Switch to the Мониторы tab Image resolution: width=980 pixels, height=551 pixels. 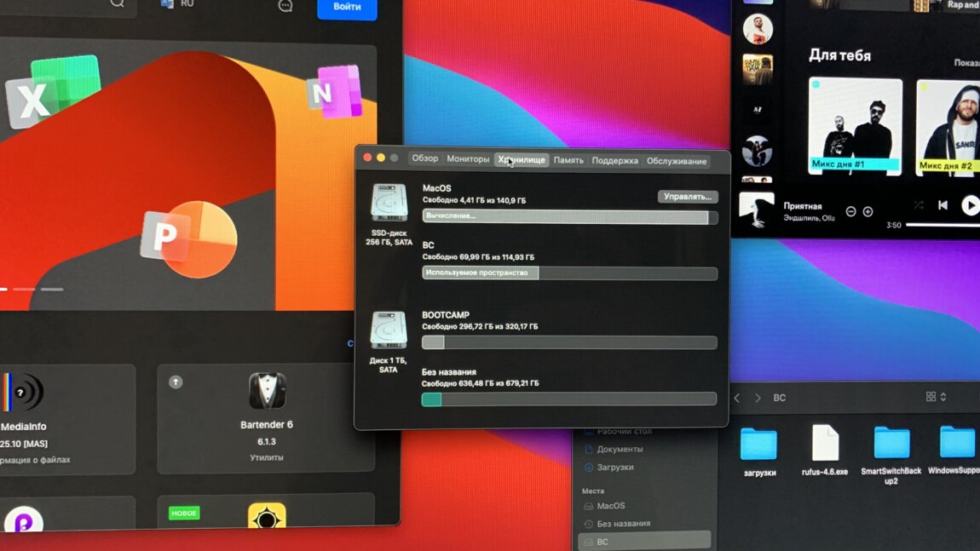(x=468, y=159)
